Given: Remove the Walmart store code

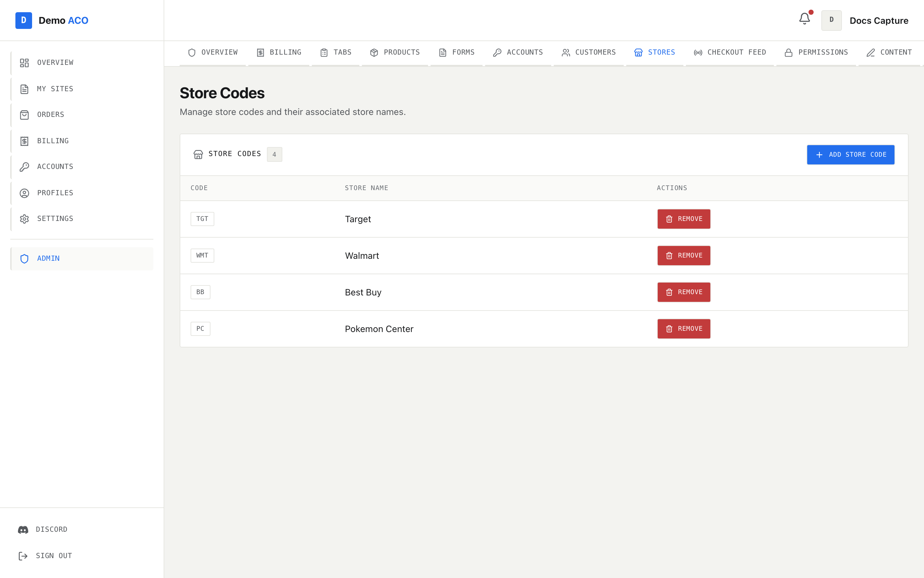Looking at the screenshot, I should (683, 256).
